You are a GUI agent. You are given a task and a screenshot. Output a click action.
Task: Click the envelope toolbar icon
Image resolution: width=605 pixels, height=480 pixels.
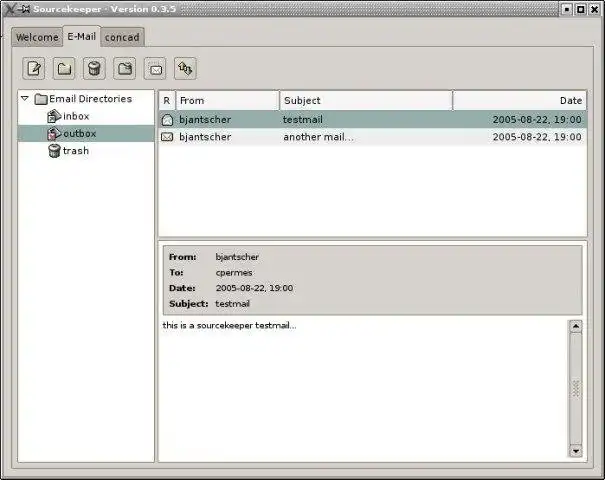coord(155,69)
